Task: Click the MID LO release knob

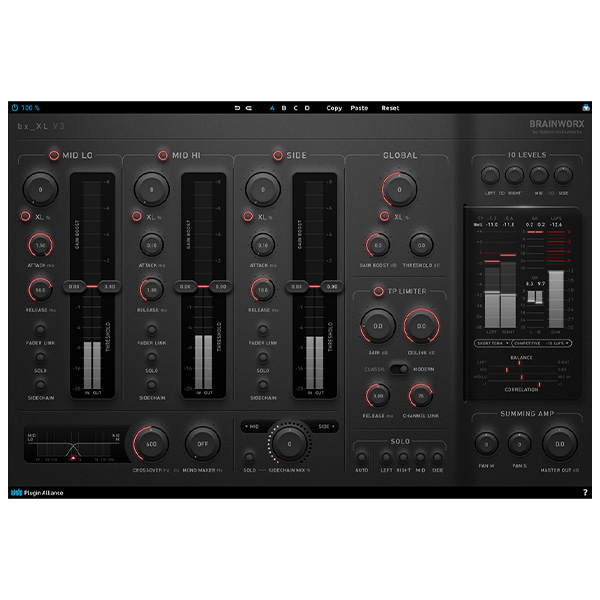Action: 40,290
